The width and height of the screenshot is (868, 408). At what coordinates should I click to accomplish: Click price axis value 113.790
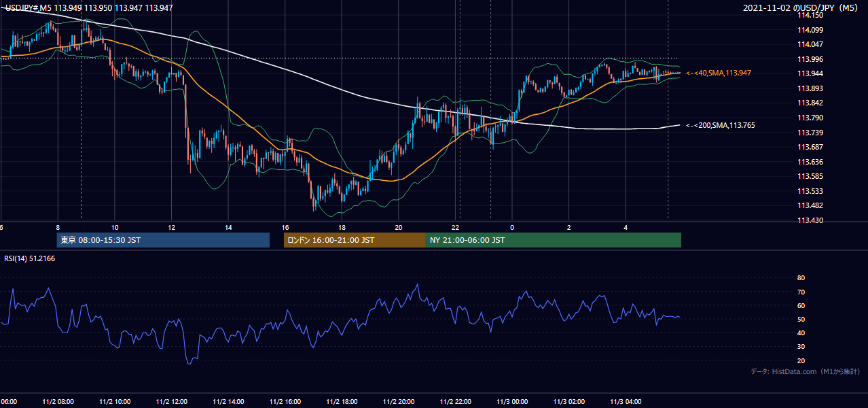809,118
